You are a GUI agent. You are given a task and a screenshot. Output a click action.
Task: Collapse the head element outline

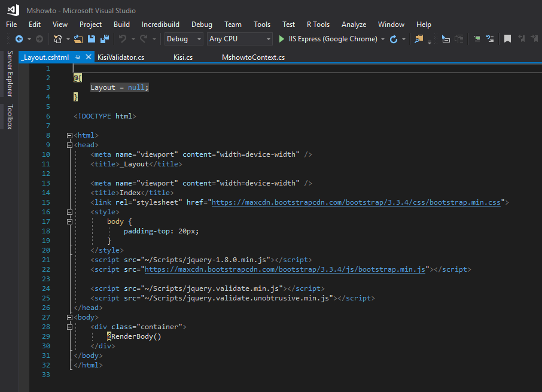(x=69, y=145)
